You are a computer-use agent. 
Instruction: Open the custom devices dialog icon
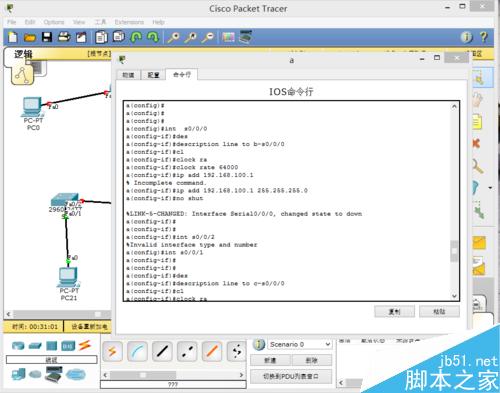coord(246,37)
